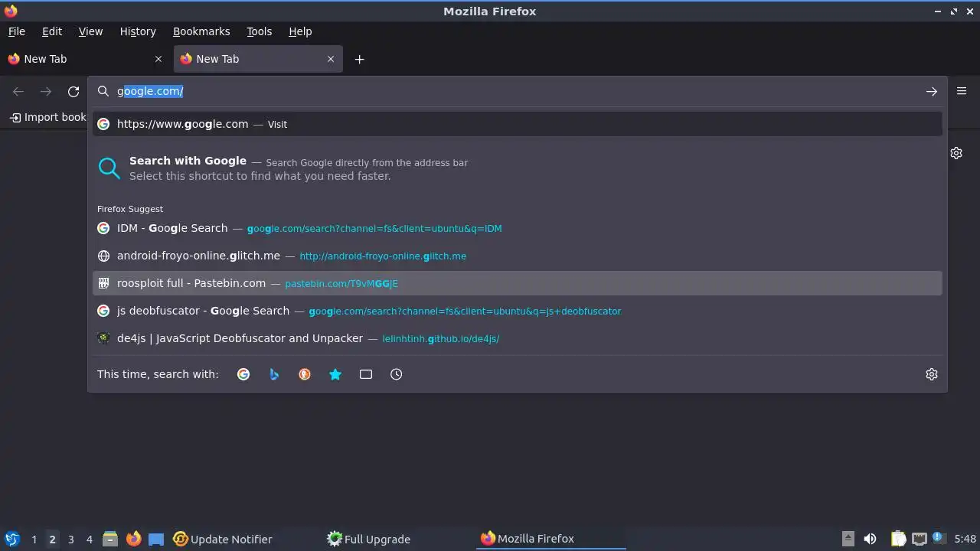Screen dimensions: 980x551
Task: Open new tab page customize gear
Action: (x=956, y=153)
